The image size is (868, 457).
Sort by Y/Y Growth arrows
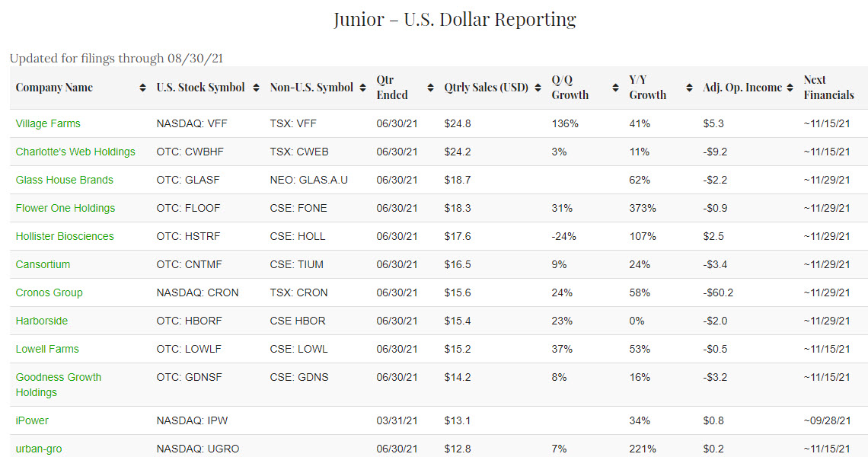[x=689, y=88]
